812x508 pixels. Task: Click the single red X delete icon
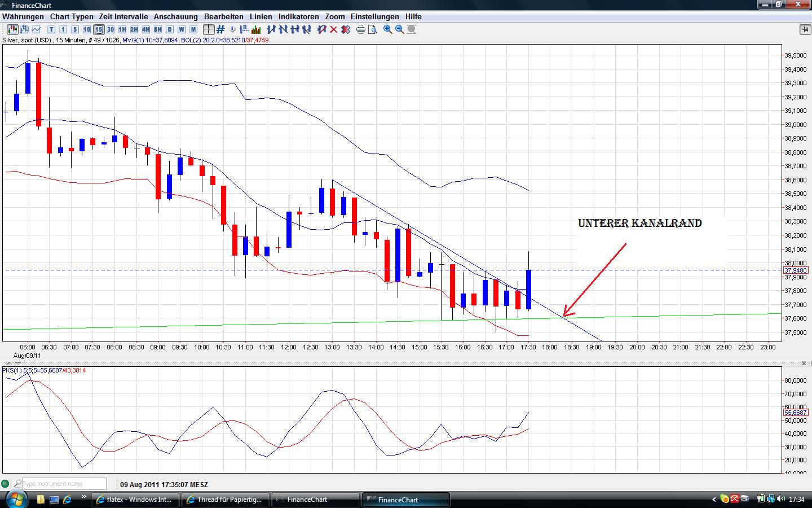pos(333,29)
